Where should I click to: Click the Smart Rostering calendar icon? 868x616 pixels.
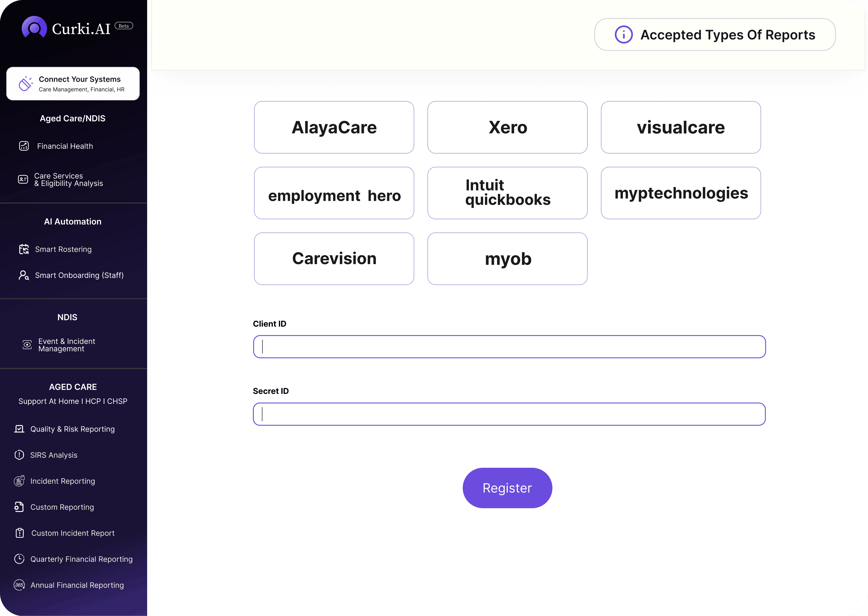click(x=24, y=249)
